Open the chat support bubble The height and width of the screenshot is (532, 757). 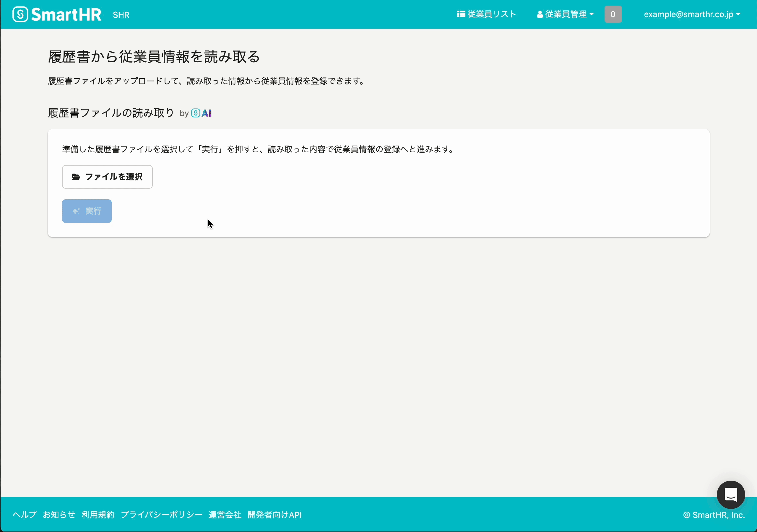tap(731, 495)
